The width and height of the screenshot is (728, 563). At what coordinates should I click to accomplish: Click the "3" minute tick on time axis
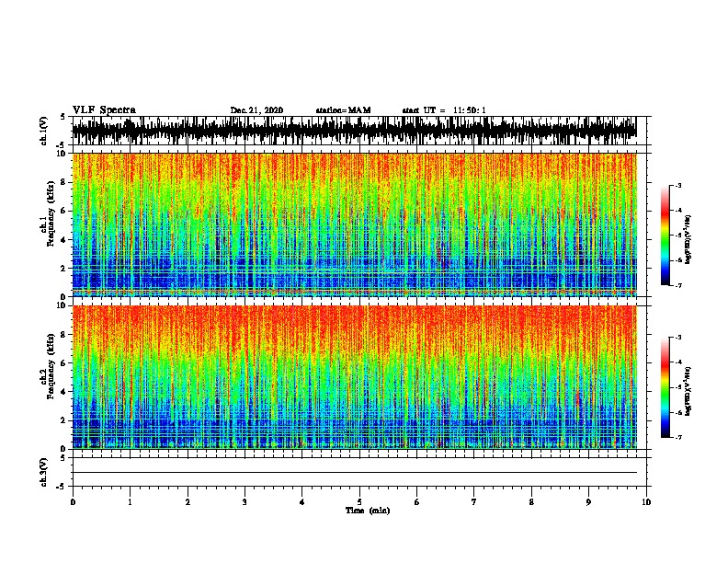click(x=245, y=501)
